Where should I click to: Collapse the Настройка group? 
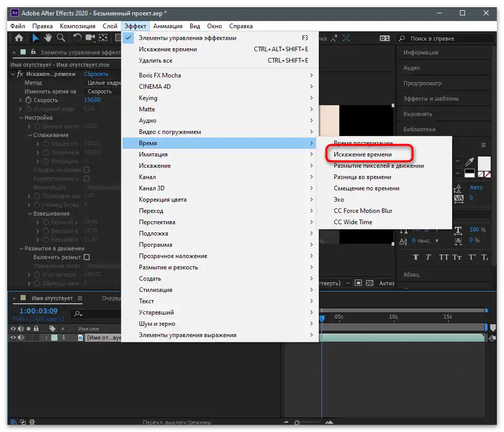pyautogui.click(x=21, y=117)
